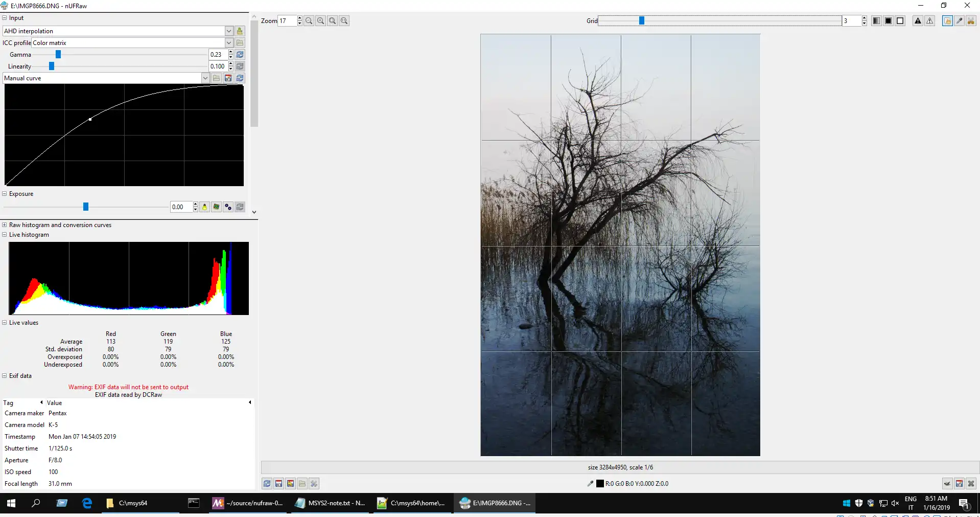This screenshot has width=980, height=517.
Task: Select the Camera maker Pentax row
Action: pyautogui.click(x=128, y=413)
